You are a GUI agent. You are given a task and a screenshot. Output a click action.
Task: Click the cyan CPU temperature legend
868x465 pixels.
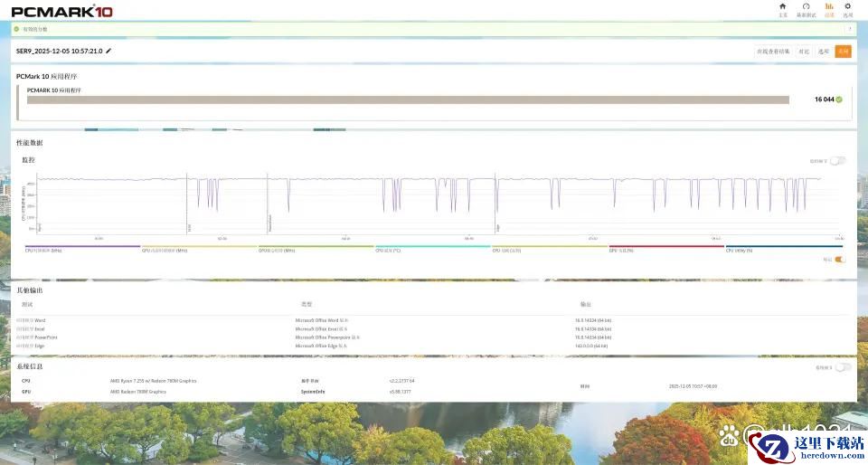click(x=433, y=249)
